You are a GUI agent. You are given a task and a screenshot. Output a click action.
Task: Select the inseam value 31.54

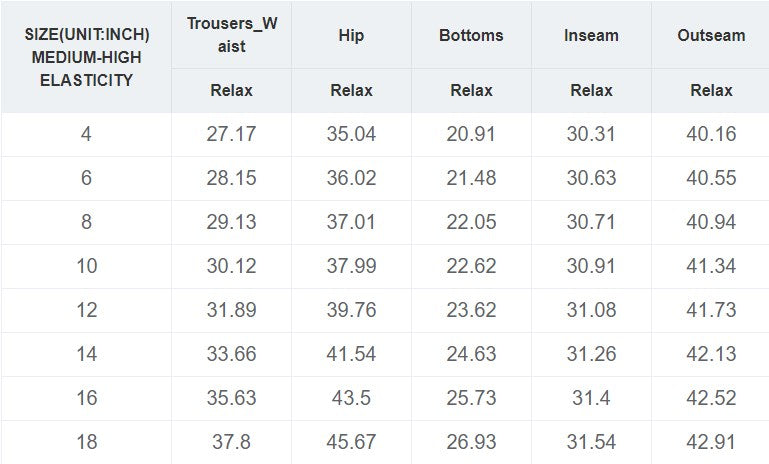click(x=591, y=442)
